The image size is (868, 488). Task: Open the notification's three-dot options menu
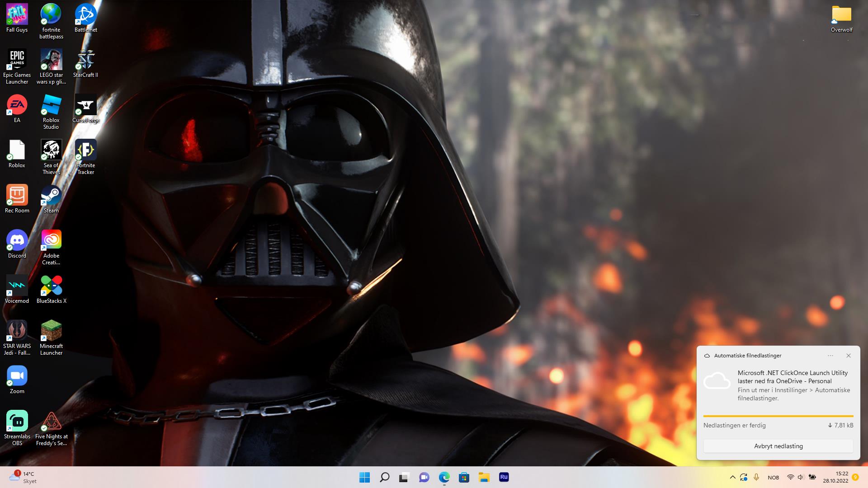[x=830, y=356]
